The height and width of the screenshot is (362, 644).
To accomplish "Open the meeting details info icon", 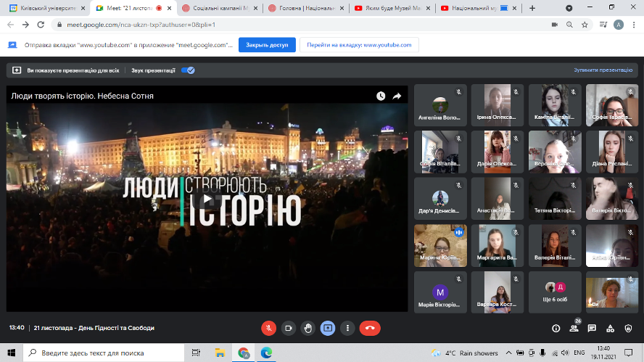I will point(556,328).
